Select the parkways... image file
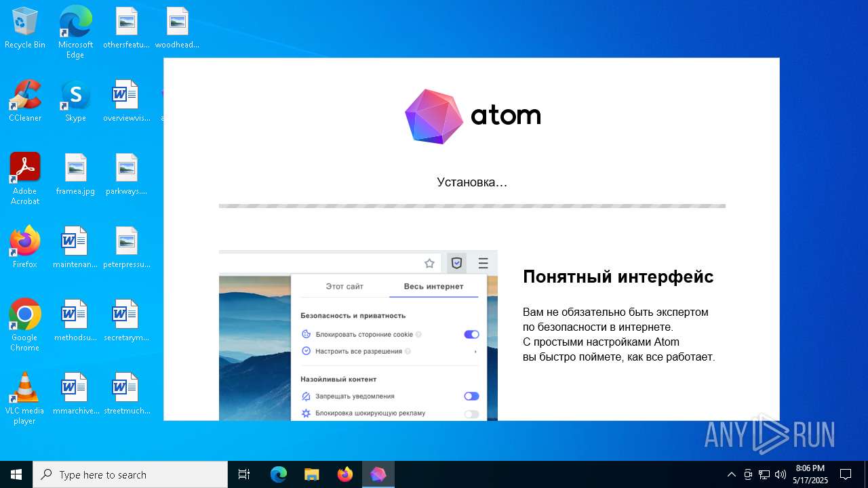868x488 pixels. [126, 175]
